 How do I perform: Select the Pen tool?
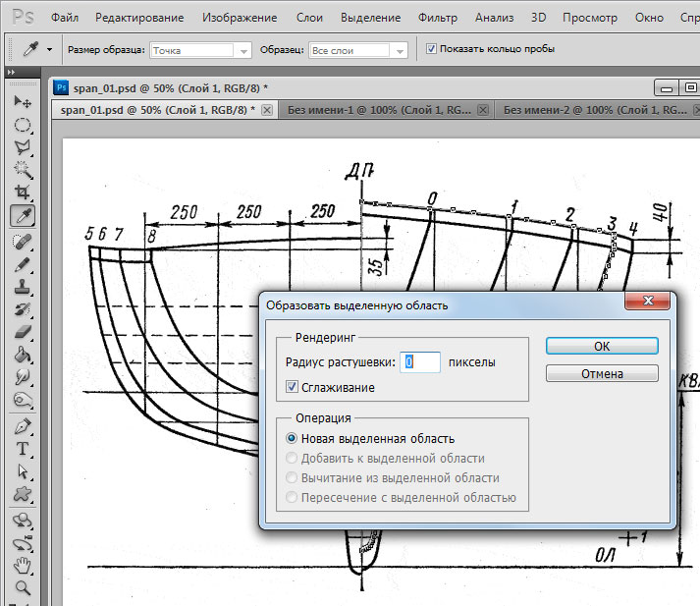pos(22,426)
